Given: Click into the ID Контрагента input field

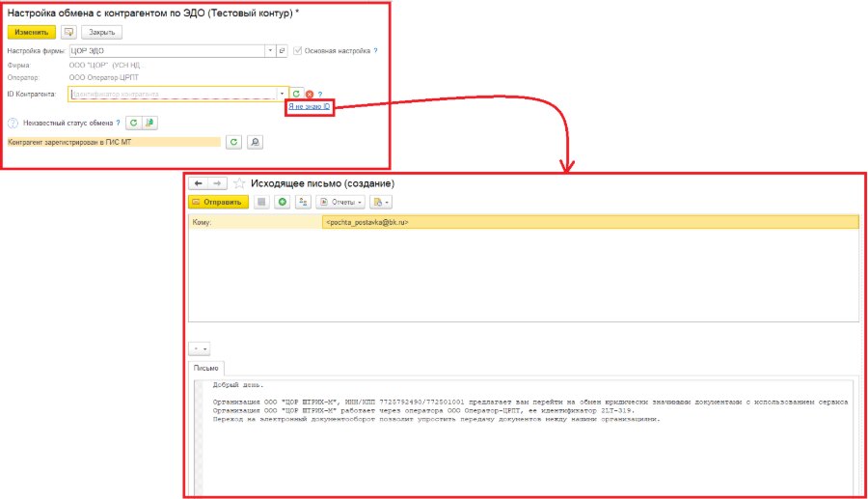Looking at the screenshot, I should coord(173,94).
